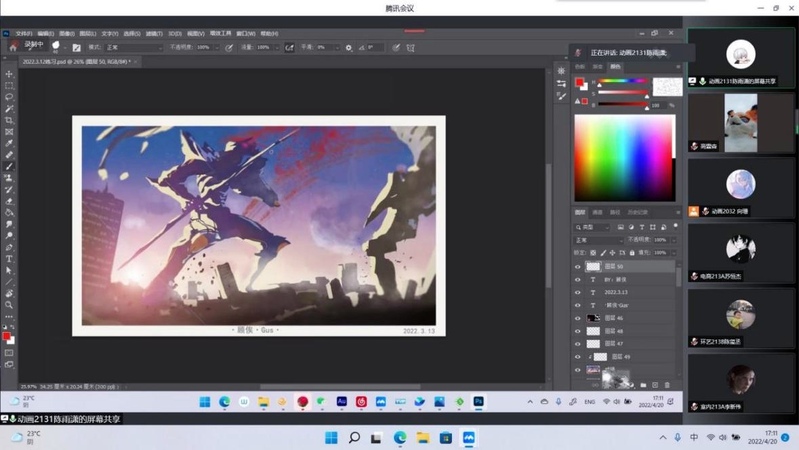Enable the layer filter on/off switch

[x=676, y=226]
